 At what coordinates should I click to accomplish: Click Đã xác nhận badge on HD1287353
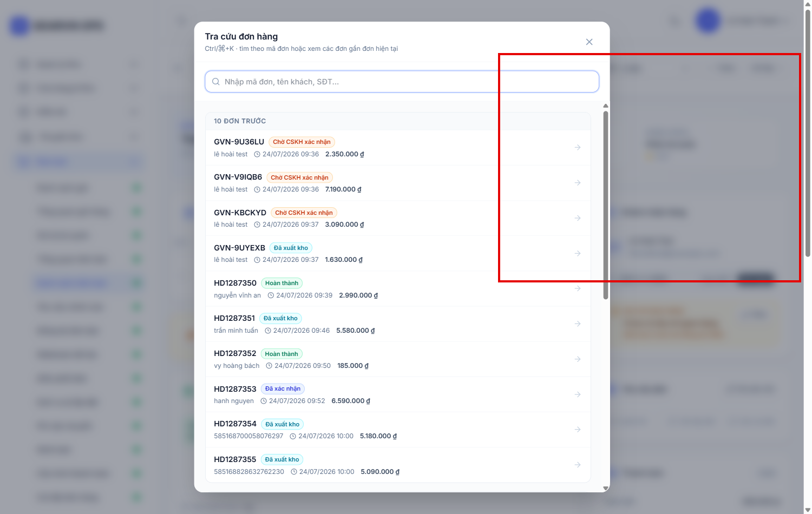pos(283,388)
